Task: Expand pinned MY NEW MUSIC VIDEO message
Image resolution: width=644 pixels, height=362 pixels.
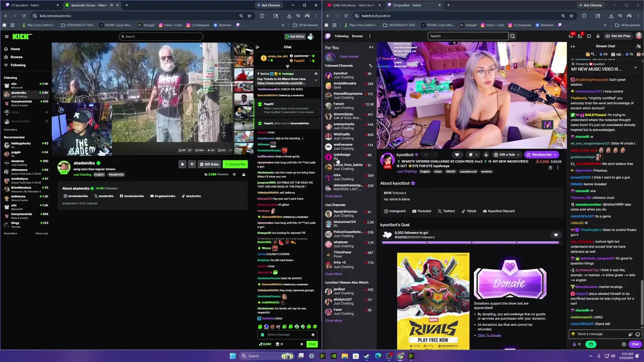Action: pos(635,67)
